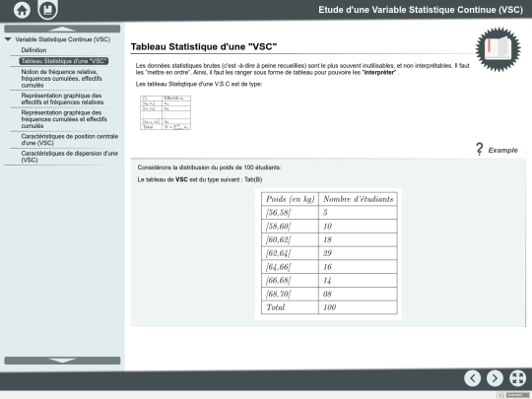Screen dimensions: 532x399
Task: Click the value 18 in the table
Action: pos(327,239)
